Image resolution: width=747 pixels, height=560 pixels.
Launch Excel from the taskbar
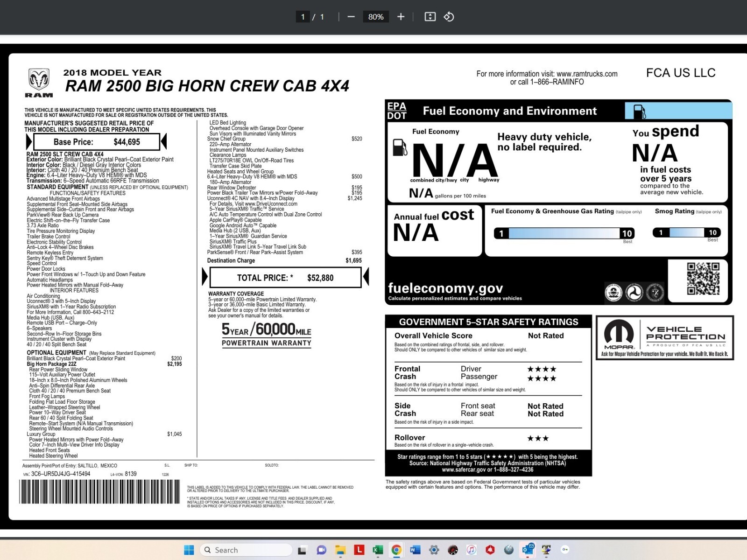377,550
